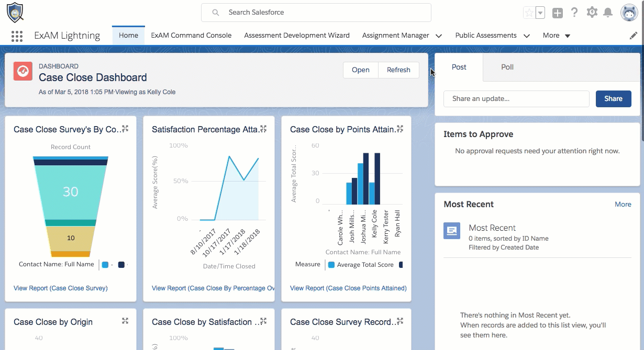The height and width of the screenshot is (350, 644).
Task: Click the Share an update text field
Action: (x=517, y=99)
